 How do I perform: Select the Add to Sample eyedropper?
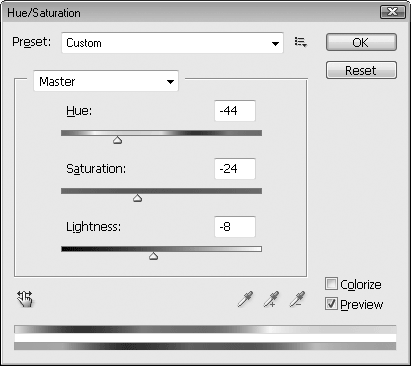271,299
